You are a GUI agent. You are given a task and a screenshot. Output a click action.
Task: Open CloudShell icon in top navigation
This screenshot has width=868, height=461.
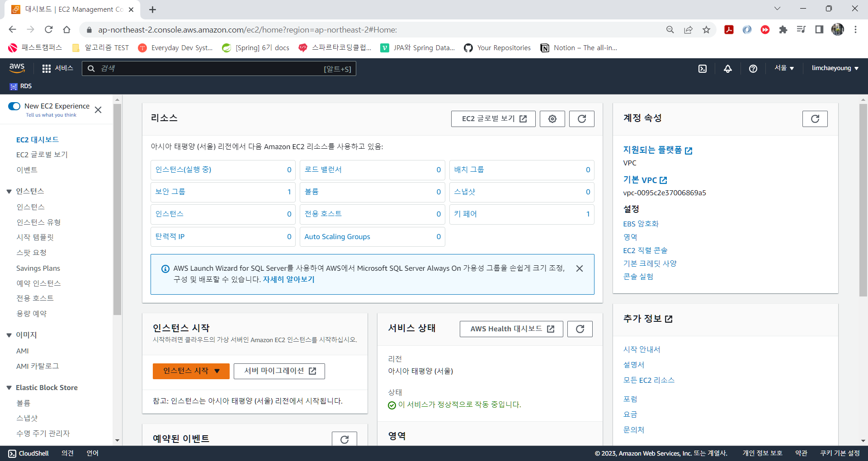[703, 69]
